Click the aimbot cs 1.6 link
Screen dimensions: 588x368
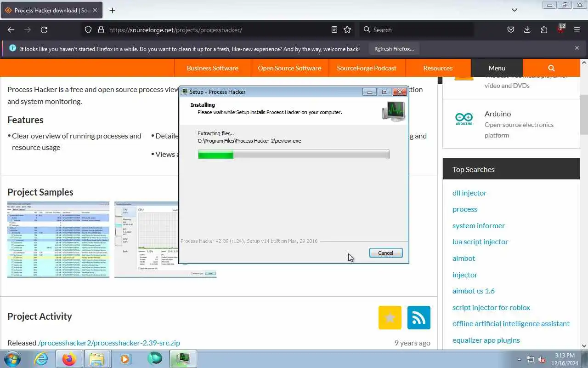[x=474, y=291]
